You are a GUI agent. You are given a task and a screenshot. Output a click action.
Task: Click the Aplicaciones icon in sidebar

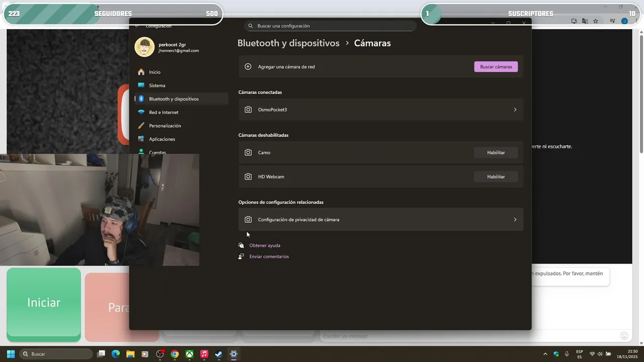click(141, 139)
